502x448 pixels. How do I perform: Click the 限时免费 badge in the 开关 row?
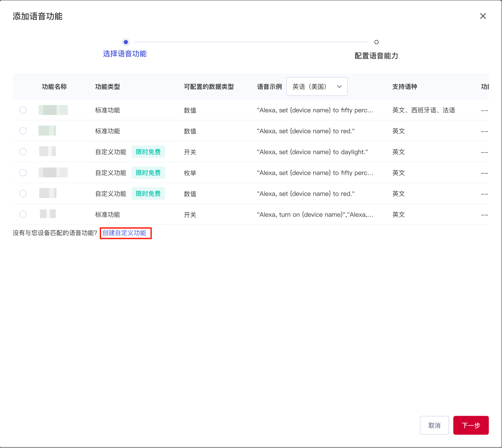(x=148, y=152)
